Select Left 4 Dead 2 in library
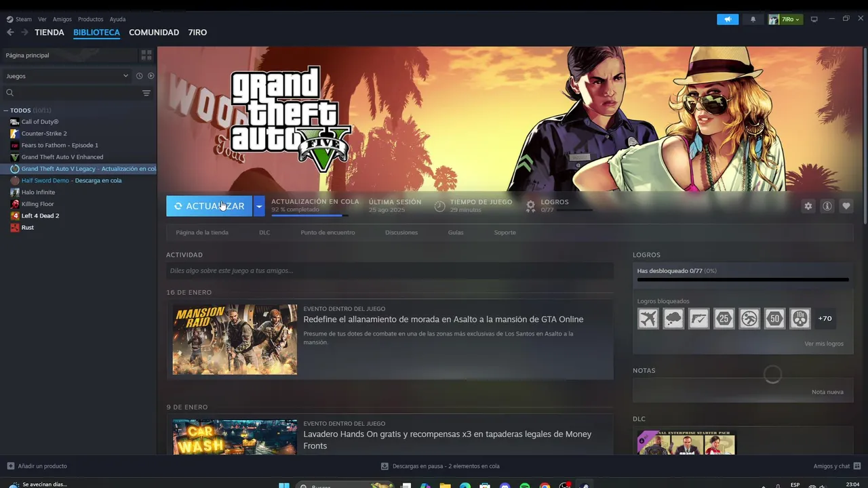 40,216
